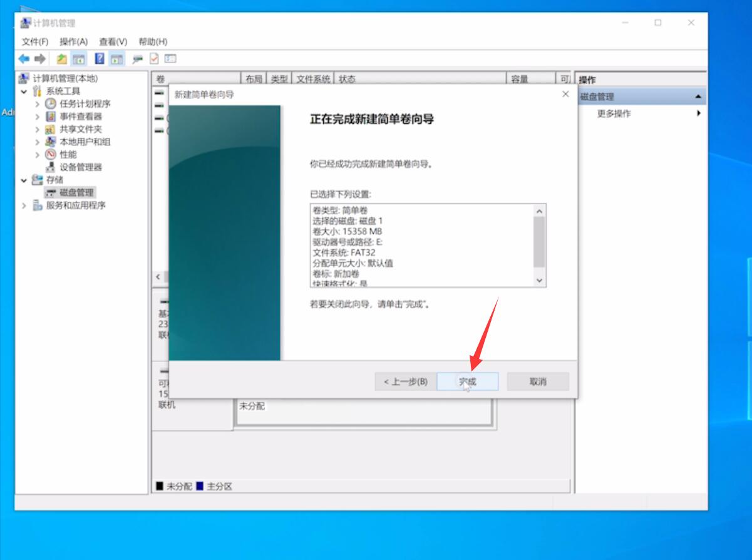Viewport: 752px width, 560px height.
Task: Select 计算机管理(本地) root node in tree
Action: (x=65, y=78)
